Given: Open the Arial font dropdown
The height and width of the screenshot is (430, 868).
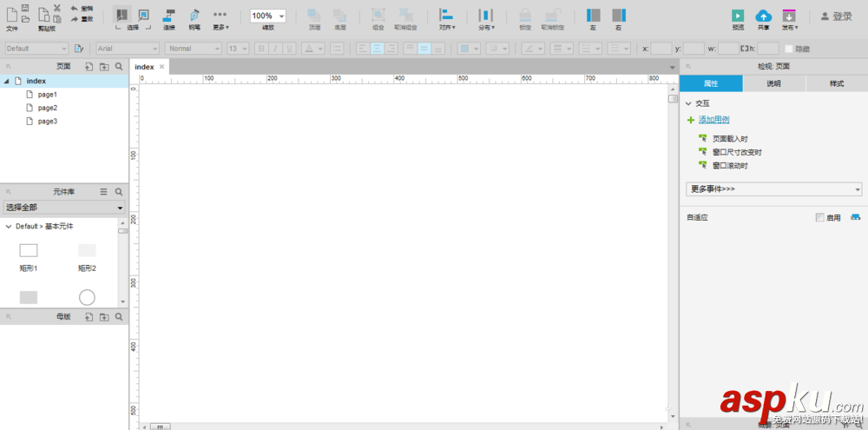Looking at the screenshot, I should coord(128,49).
